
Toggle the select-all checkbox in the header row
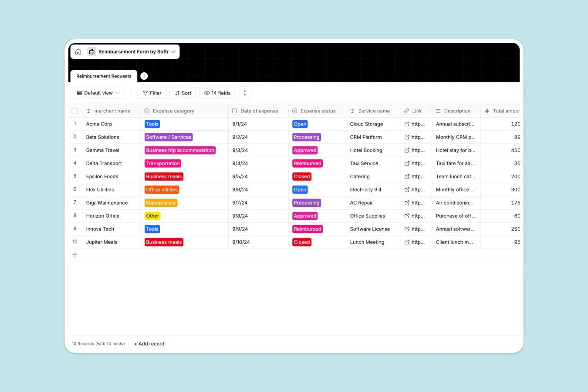tap(74, 111)
